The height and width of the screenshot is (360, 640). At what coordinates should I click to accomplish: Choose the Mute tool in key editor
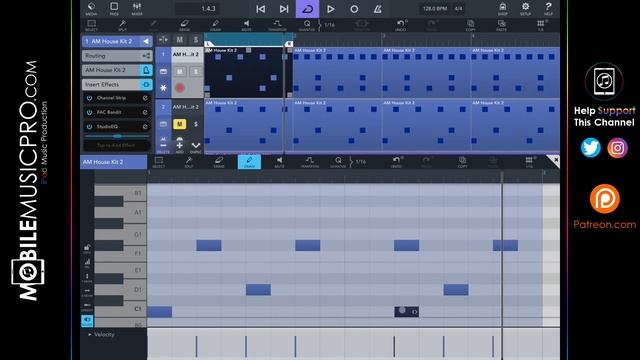click(280, 162)
